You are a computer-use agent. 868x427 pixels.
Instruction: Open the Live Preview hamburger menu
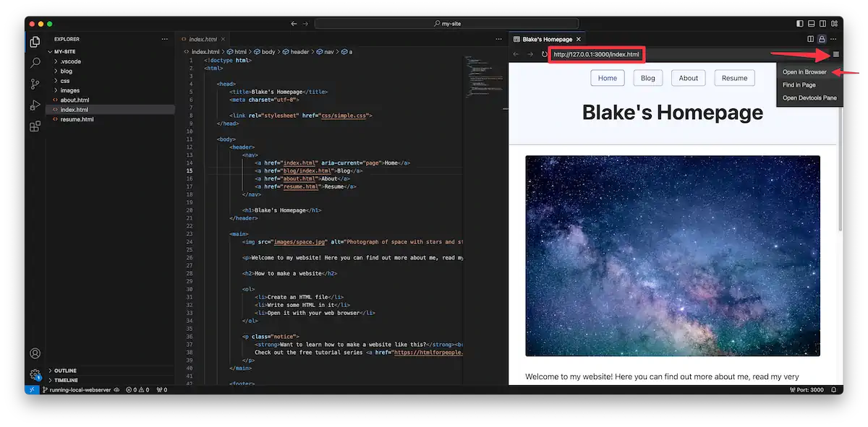point(835,54)
